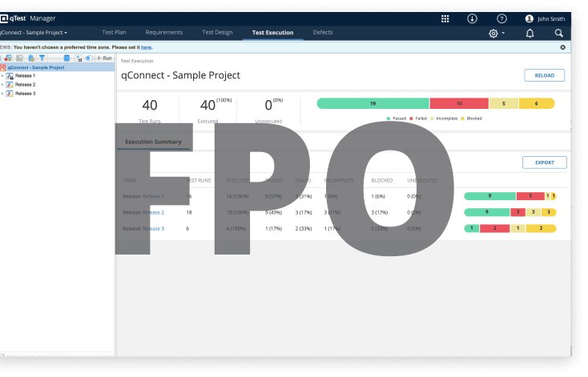Click the qTest Manager logo
588x377 pixels.
coord(28,18)
